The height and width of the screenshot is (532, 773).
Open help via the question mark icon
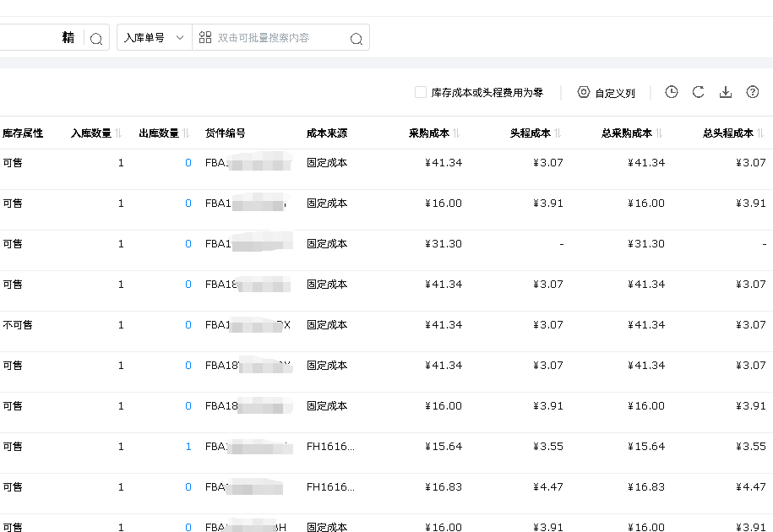click(753, 93)
